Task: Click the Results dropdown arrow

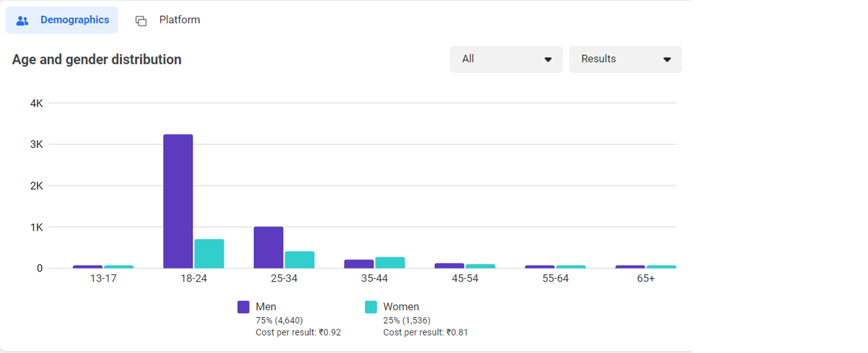Action: [x=667, y=59]
